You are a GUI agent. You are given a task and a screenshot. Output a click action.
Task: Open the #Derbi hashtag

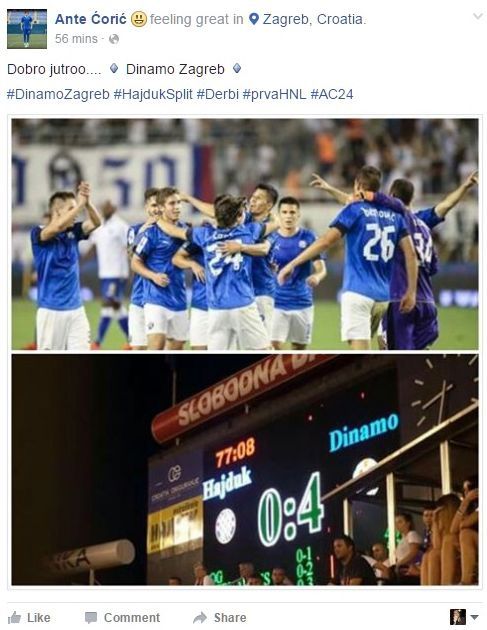217,94
